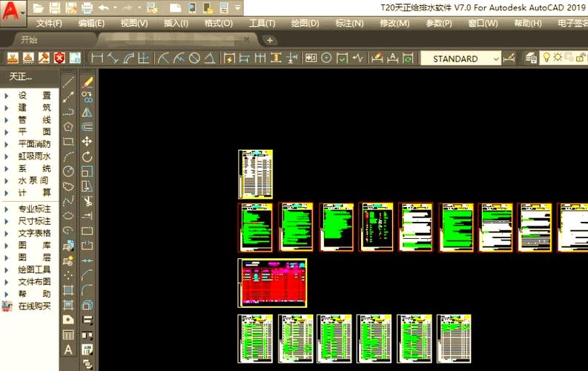Click the layer properties manager icon
588x371 pixels.
tap(531, 58)
